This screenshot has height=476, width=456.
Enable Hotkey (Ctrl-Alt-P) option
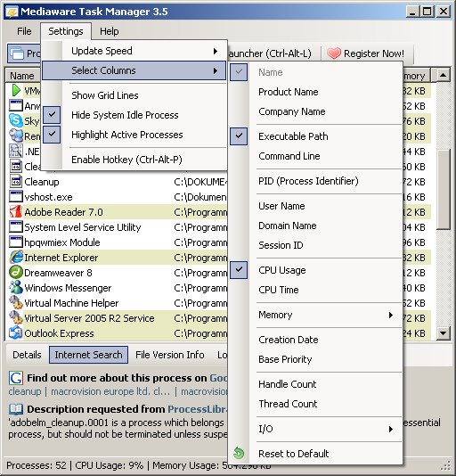(134, 160)
